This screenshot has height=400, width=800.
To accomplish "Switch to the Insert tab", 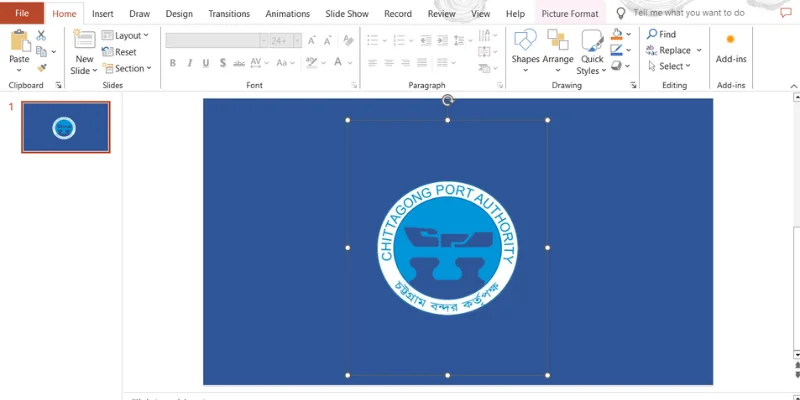I will [103, 14].
